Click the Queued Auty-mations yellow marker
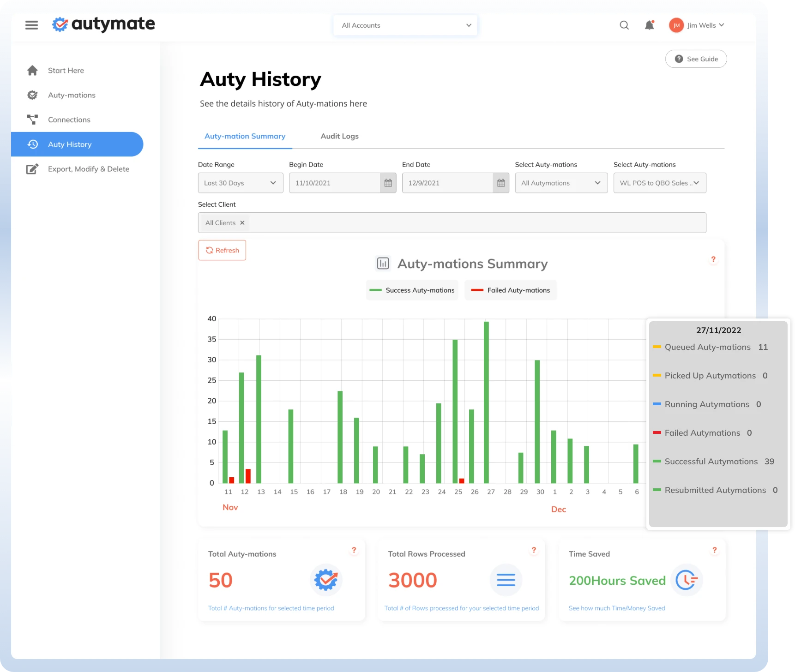Image resolution: width=795 pixels, height=672 pixels. click(x=657, y=347)
